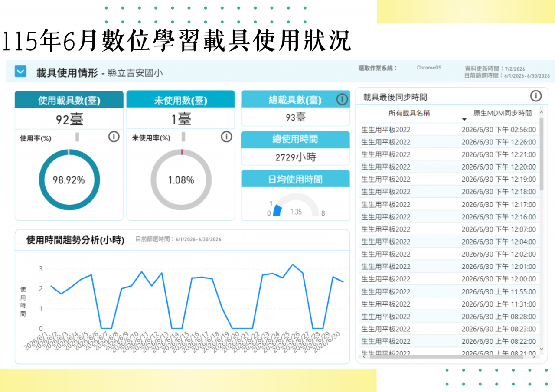Image resolution: width=555 pixels, height=392 pixels.
Task: Select row synced 2026/6/30 下午 12:17:00
Action: coord(449,204)
